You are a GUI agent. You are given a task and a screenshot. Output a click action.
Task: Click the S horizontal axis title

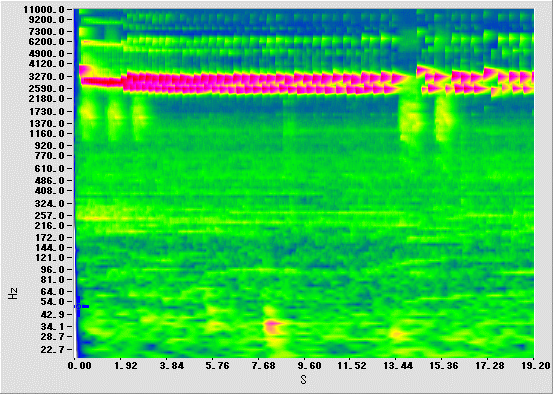[303, 380]
